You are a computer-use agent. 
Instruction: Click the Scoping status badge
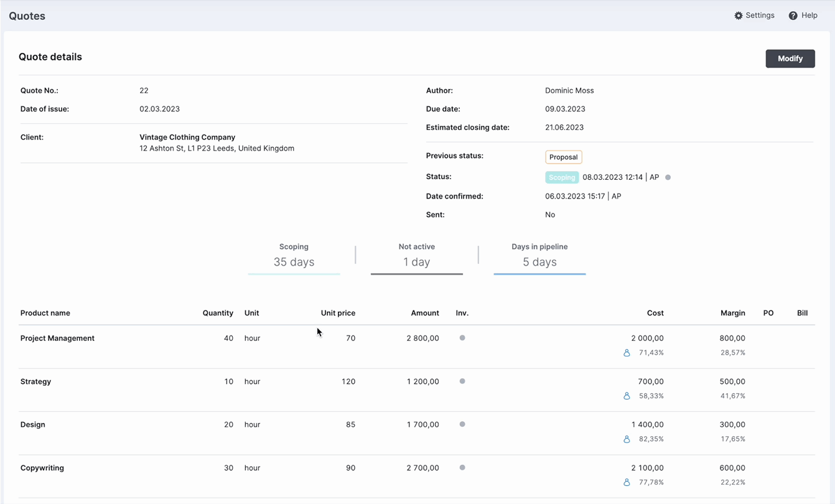[x=562, y=177]
